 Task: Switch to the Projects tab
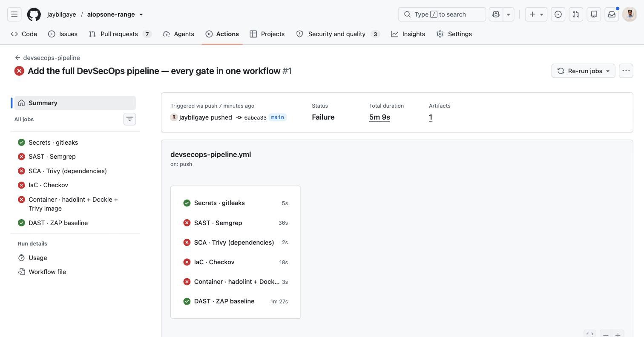pos(267,34)
